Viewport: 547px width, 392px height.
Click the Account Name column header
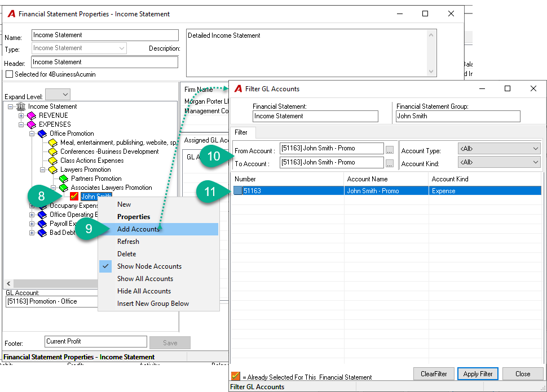386,179
